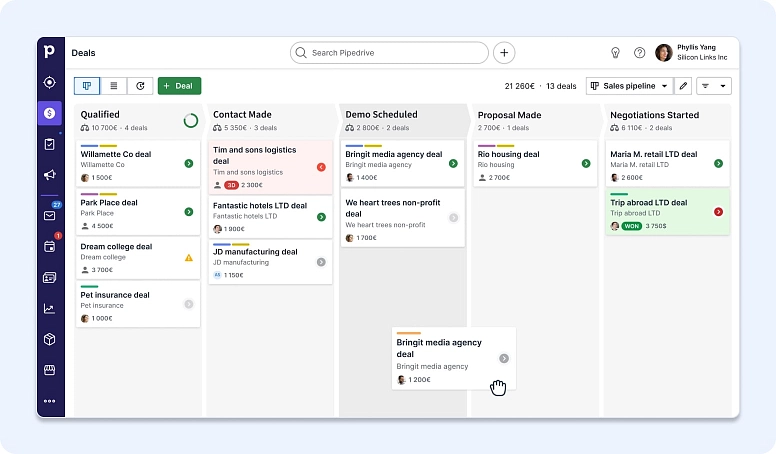The height and width of the screenshot is (454, 776).
Task: Open the Willamette Co deal card
Action: click(138, 162)
